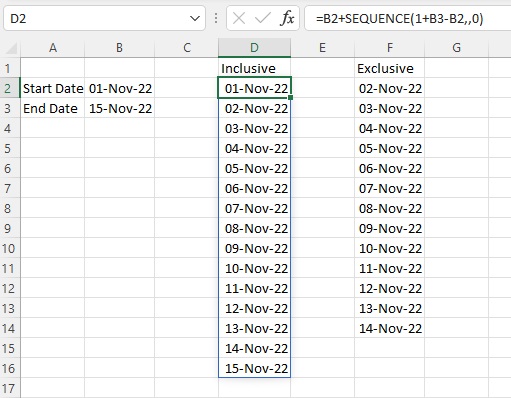Image resolution: width=511 pixels, height=398 pixels.
Task: Select column C header
Action: (187, 48)
